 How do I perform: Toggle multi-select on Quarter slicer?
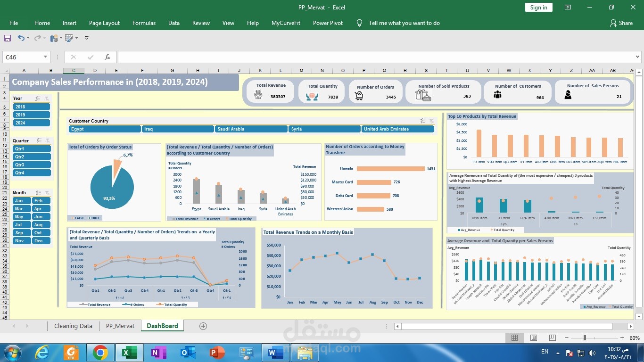[x=40, y=140]
